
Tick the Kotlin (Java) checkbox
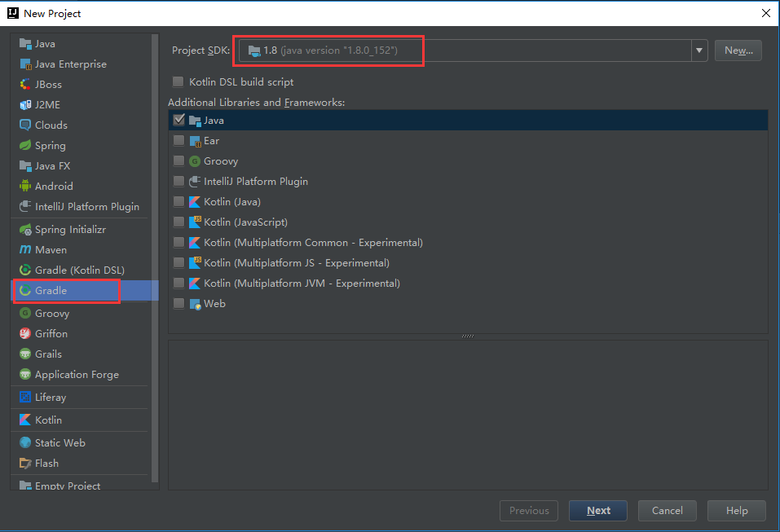click(x=178, y=202)
